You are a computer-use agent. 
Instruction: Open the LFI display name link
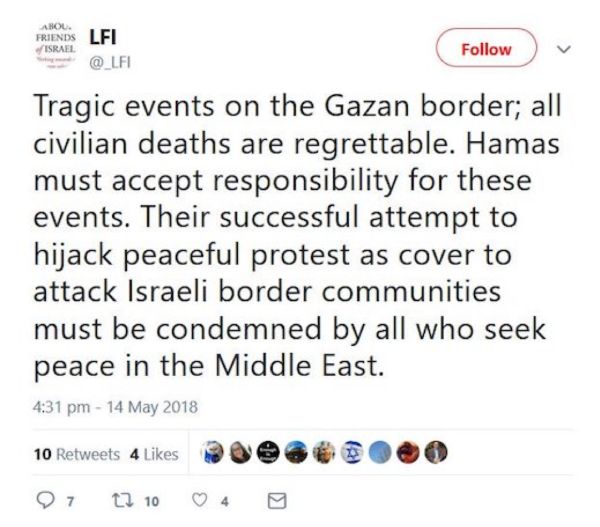[104, 38]
